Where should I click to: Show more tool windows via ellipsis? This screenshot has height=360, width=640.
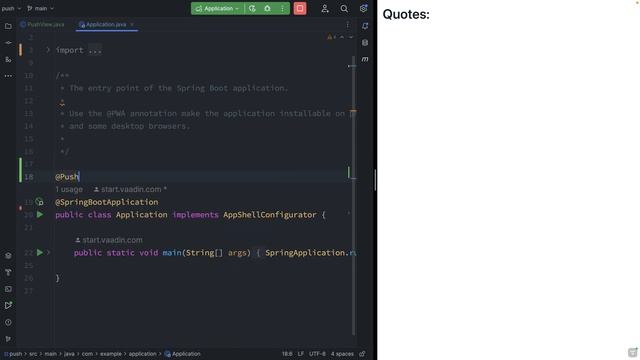8,76
